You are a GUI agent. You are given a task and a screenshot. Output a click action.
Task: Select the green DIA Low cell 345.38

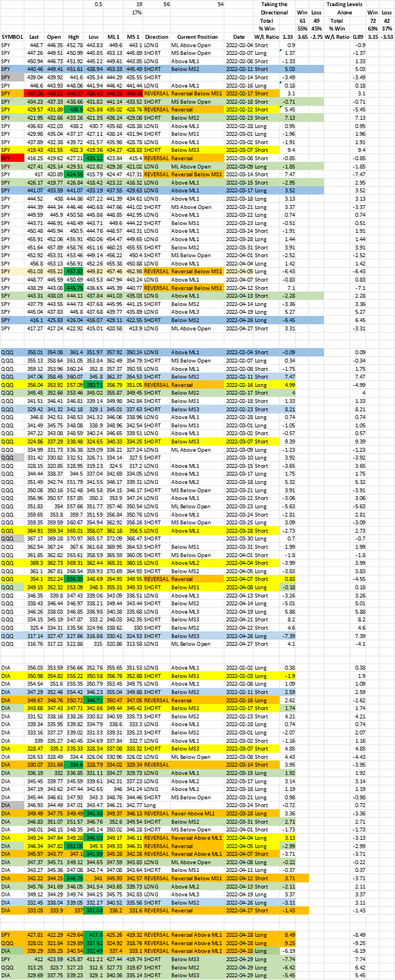(x=94, y=814)
